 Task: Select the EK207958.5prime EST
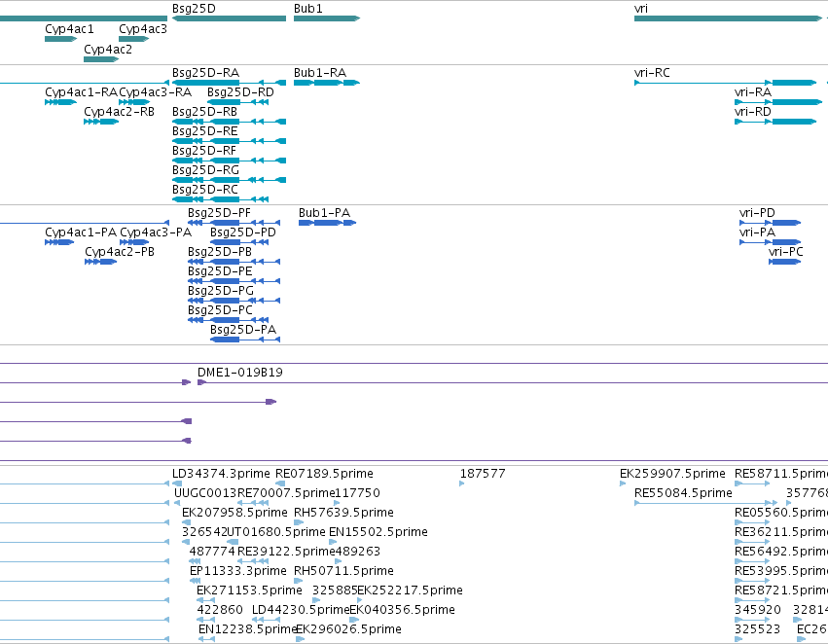point(187,522)
